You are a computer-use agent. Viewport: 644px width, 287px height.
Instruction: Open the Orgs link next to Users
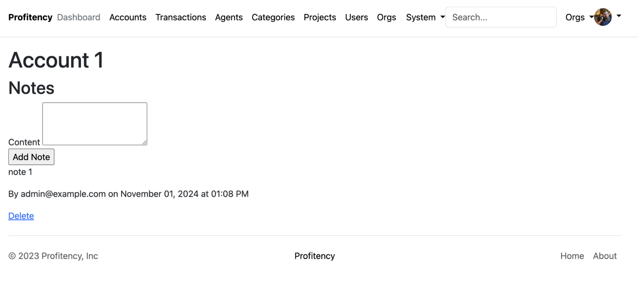click(386, 17)
